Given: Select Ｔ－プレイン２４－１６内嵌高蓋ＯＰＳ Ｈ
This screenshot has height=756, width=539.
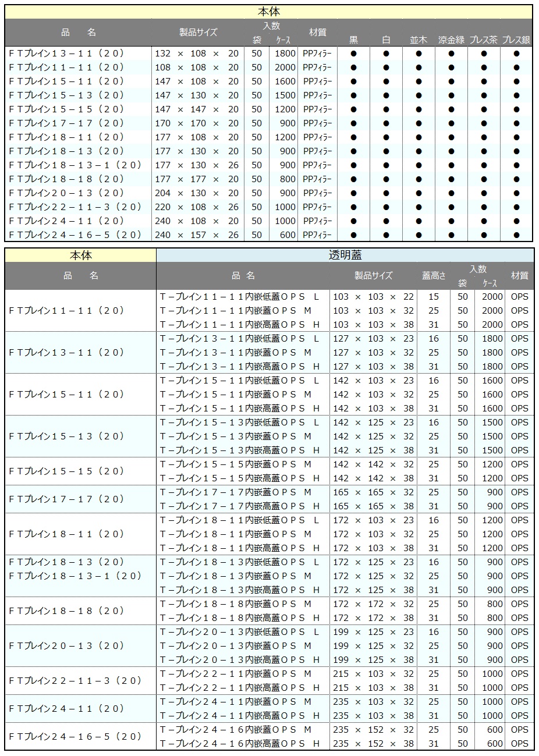Looking at the screenshot, I should (240, 744).
